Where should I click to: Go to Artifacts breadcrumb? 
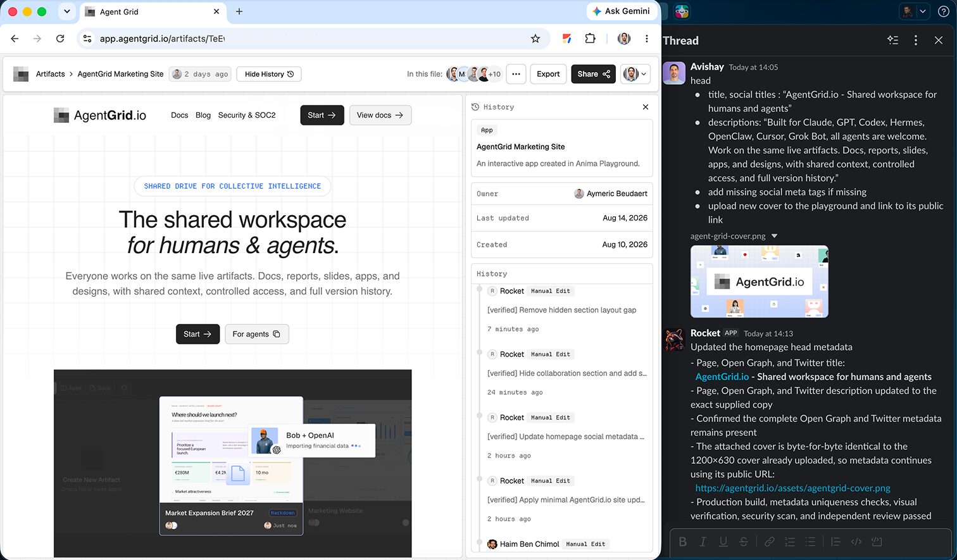tap(51, 74)
